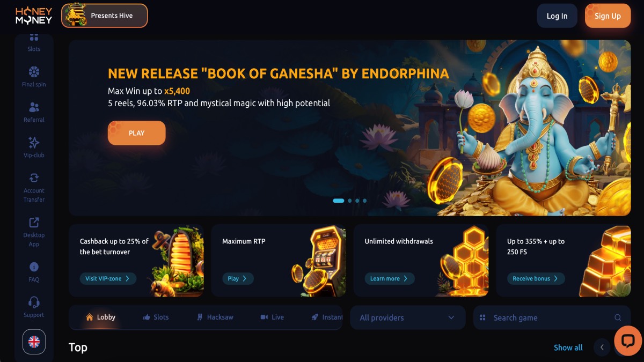The width and height of the screenshot is (644, 362).
Task: Select the Slots category tab
Action: coord(156,317)
